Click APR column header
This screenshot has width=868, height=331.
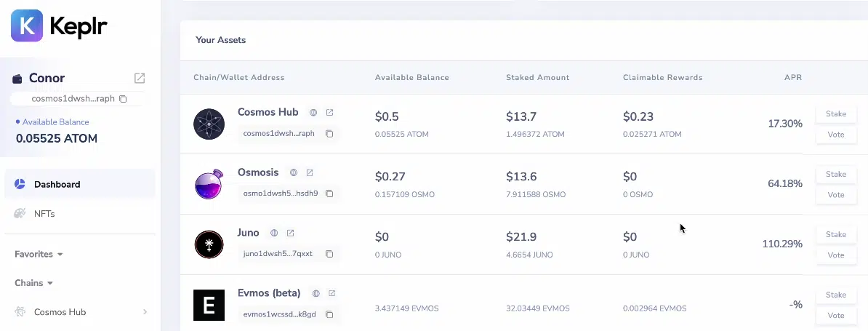click(x=793, y=78)
